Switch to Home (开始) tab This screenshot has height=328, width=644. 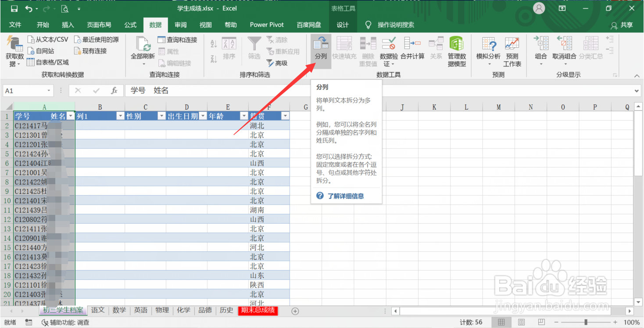(x=43, y=25)
